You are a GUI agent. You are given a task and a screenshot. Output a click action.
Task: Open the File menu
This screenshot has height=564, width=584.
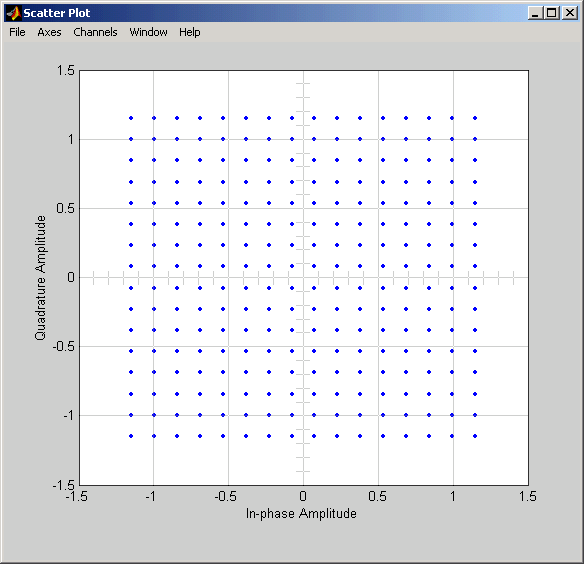17,32
